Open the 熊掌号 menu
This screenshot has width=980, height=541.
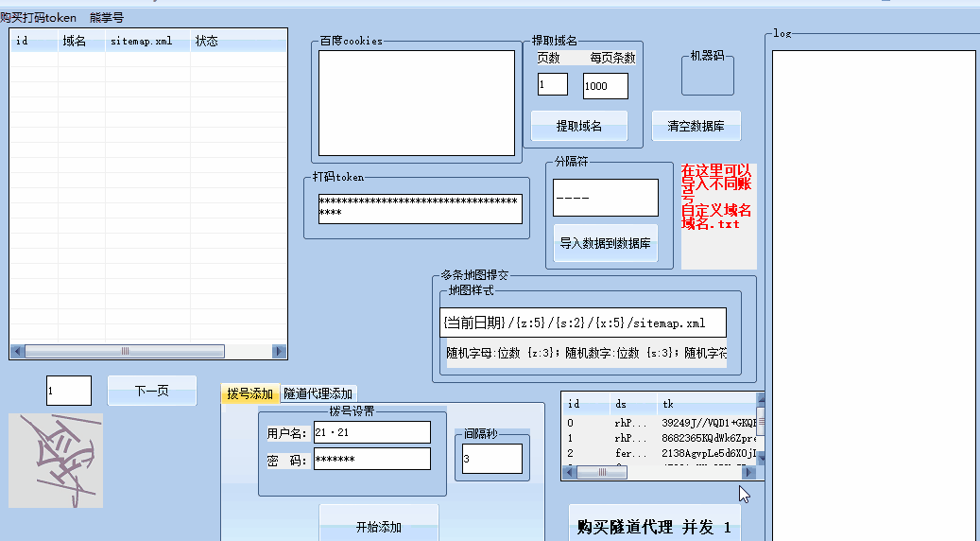pyautogui.click(x=106, y=18)
